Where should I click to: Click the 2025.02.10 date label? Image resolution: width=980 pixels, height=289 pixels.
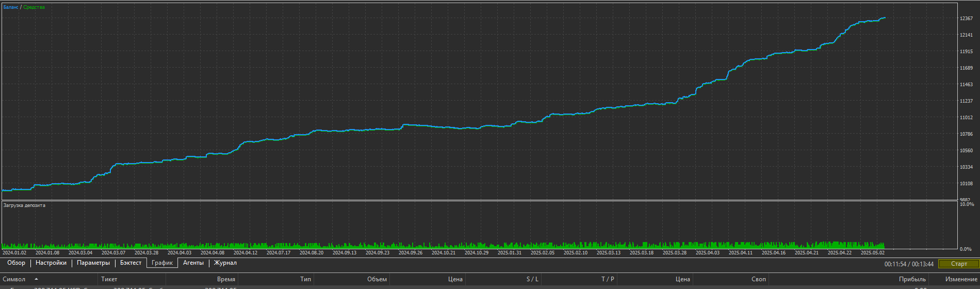576,253
